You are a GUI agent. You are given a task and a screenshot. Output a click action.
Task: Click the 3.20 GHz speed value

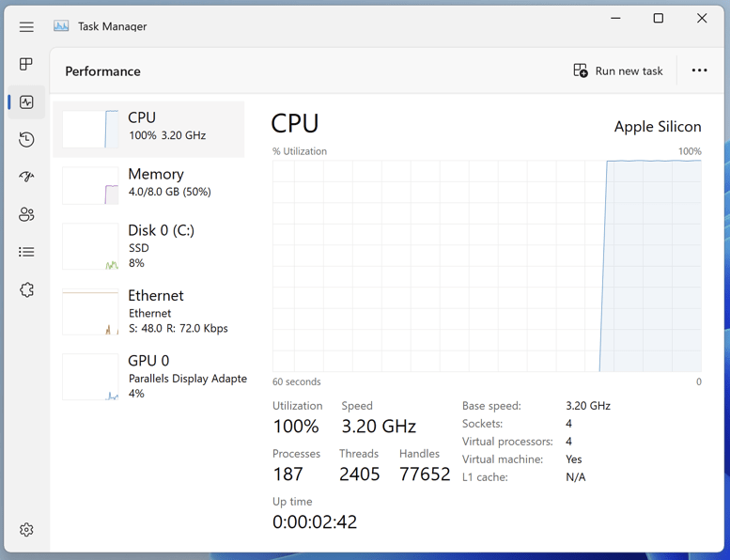pos(379,427)
